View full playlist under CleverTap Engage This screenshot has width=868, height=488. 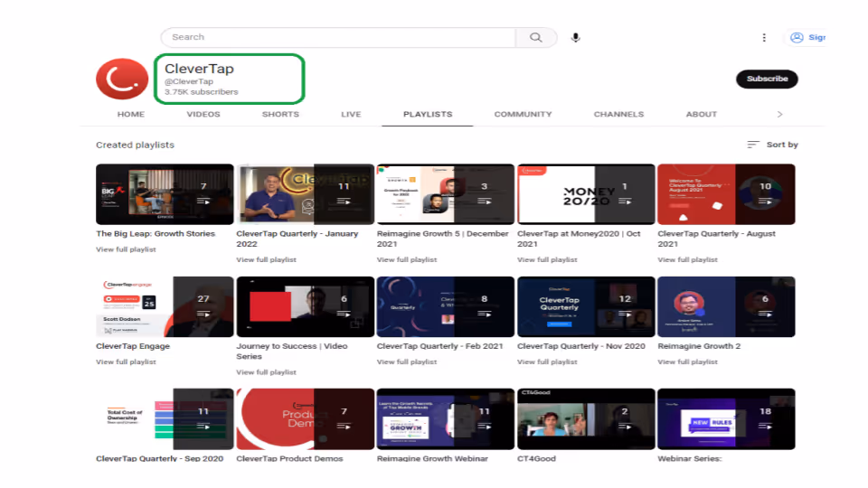click(x=126, y=361)
